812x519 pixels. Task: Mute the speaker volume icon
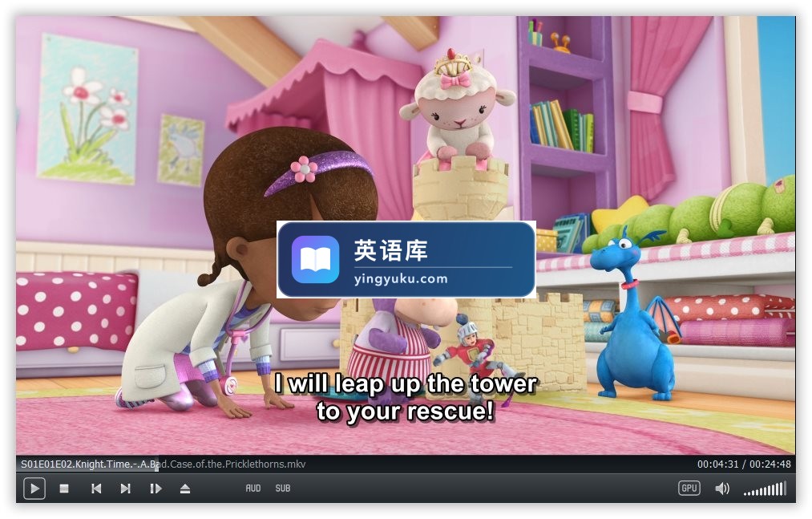tap(722, 489)
